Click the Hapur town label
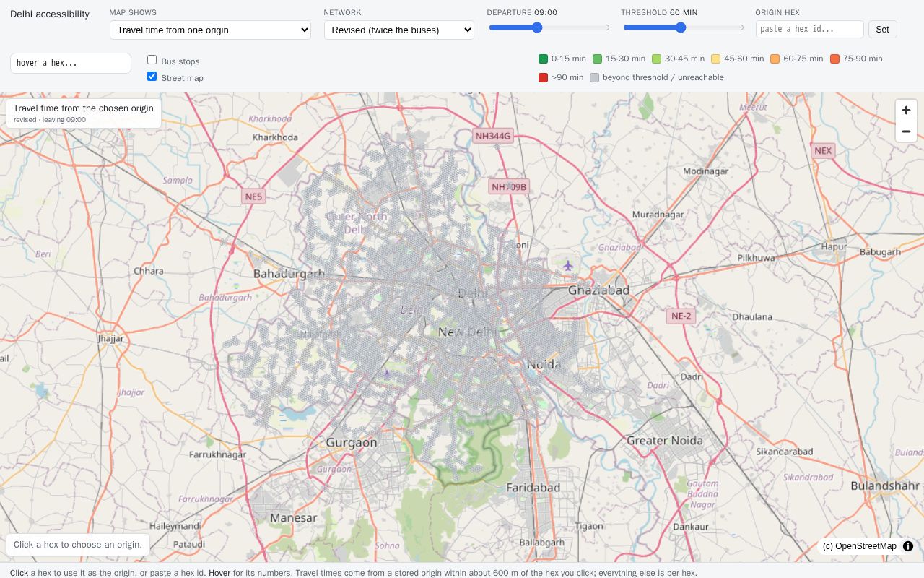Viewport: 924px width, 578px height. (834, 246)
